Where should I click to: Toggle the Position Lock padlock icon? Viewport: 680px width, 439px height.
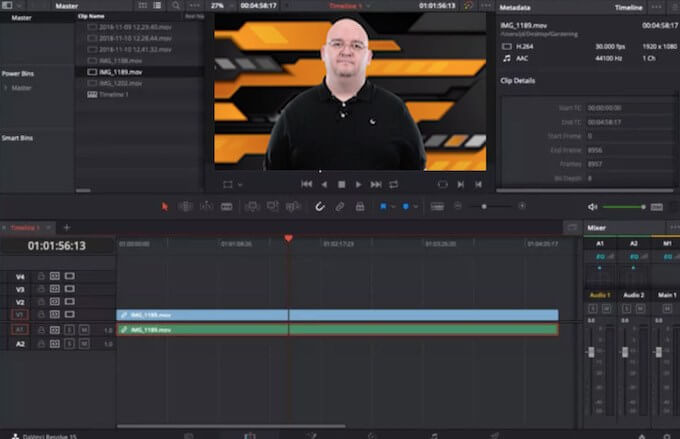pyautogui.click(x=360, y=206)
